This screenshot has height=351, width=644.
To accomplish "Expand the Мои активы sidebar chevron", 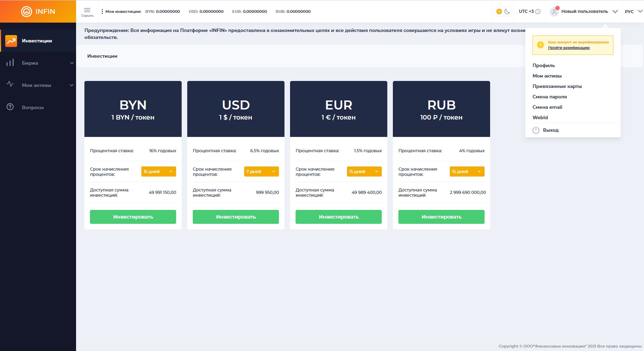I will [72, 85].
